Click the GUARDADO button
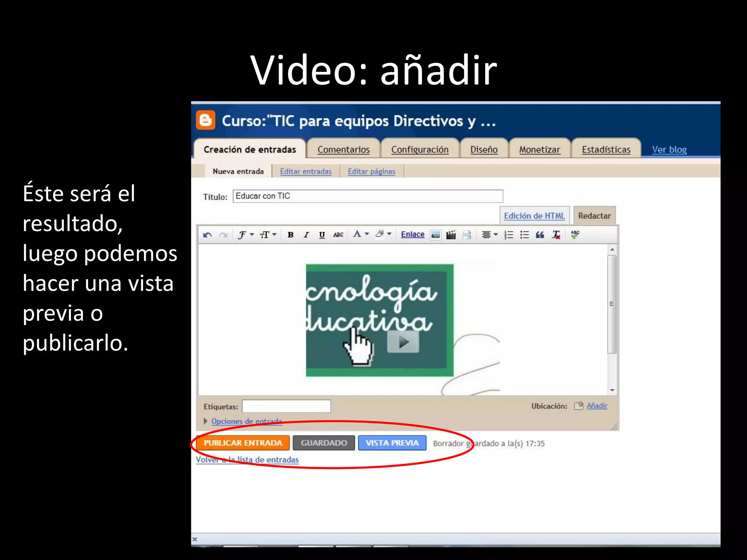The width and height of the screenshot is (747, 560). click(x=324, y=443)
